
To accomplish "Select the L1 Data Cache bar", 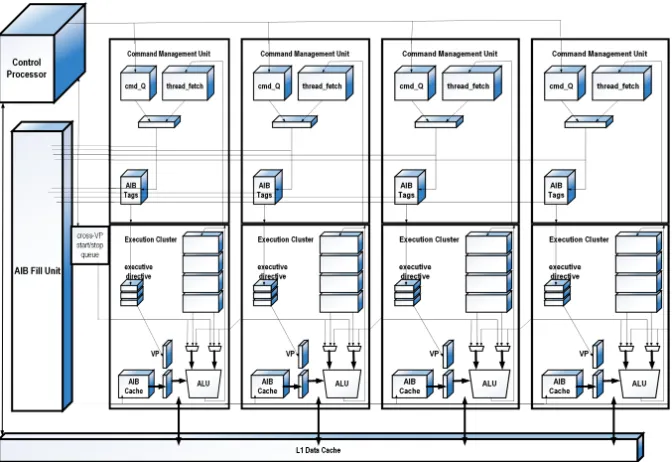I will pos(321,447).
